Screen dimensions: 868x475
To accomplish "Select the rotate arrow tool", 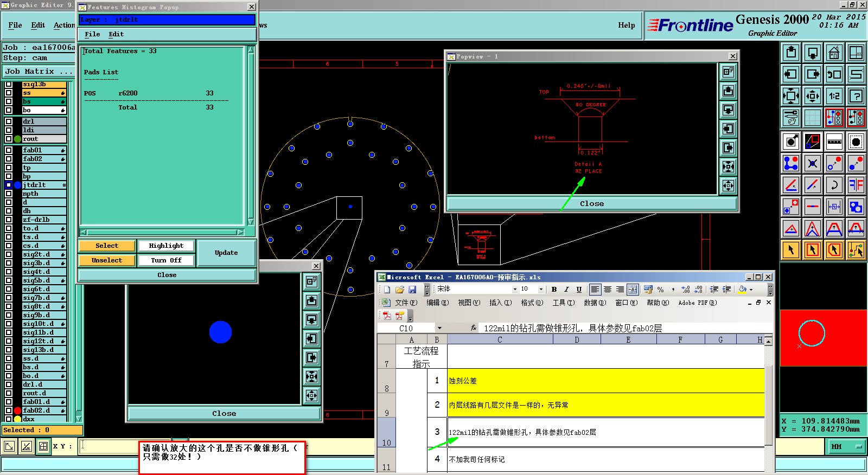I will [834, 185].
